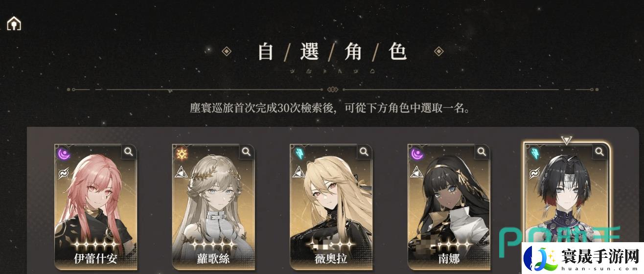
Task: Open details magnifier on 伊蕾什安 card
Action: 129,152
